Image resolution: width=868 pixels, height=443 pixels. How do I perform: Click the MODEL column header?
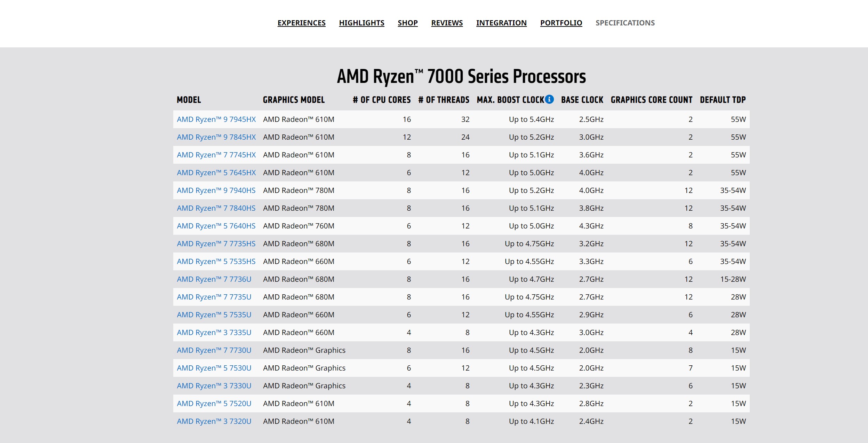click(x=189, y=100)
